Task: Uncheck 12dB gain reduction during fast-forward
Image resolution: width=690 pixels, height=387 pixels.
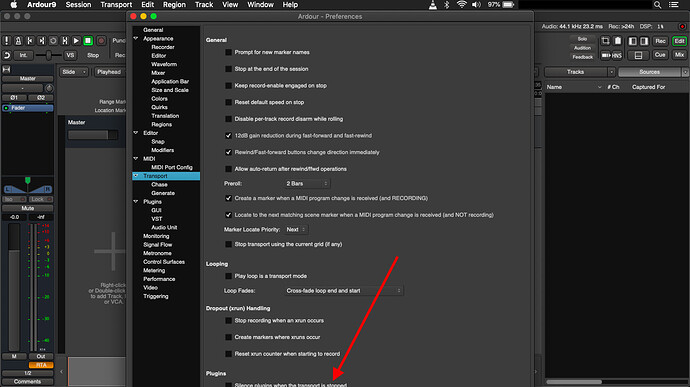Action: [x=228, y=136]
